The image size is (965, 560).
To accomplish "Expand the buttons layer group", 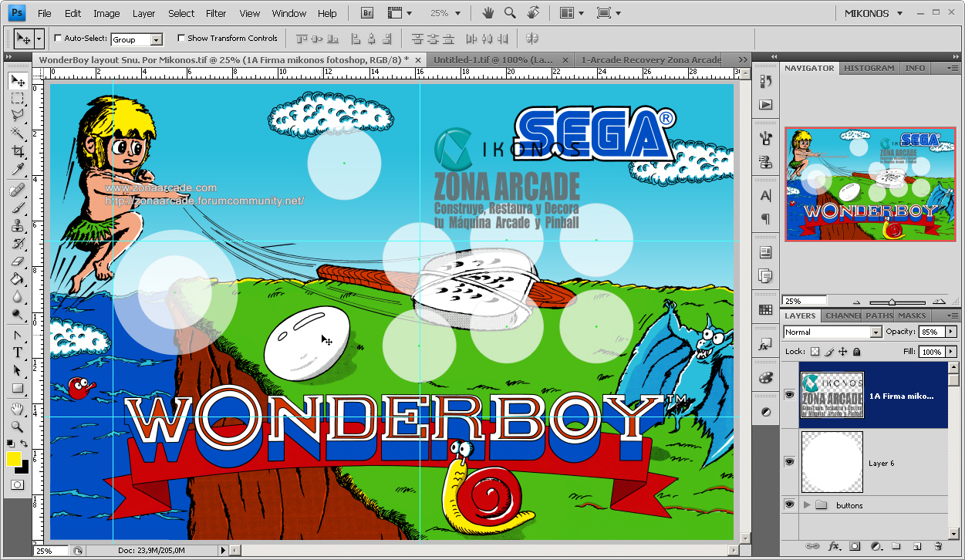I will (807, 505).
